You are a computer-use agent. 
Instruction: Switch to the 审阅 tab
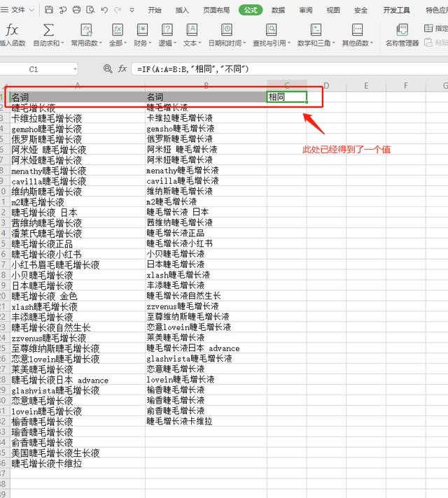pyautogui.click(x=306, y=10)
